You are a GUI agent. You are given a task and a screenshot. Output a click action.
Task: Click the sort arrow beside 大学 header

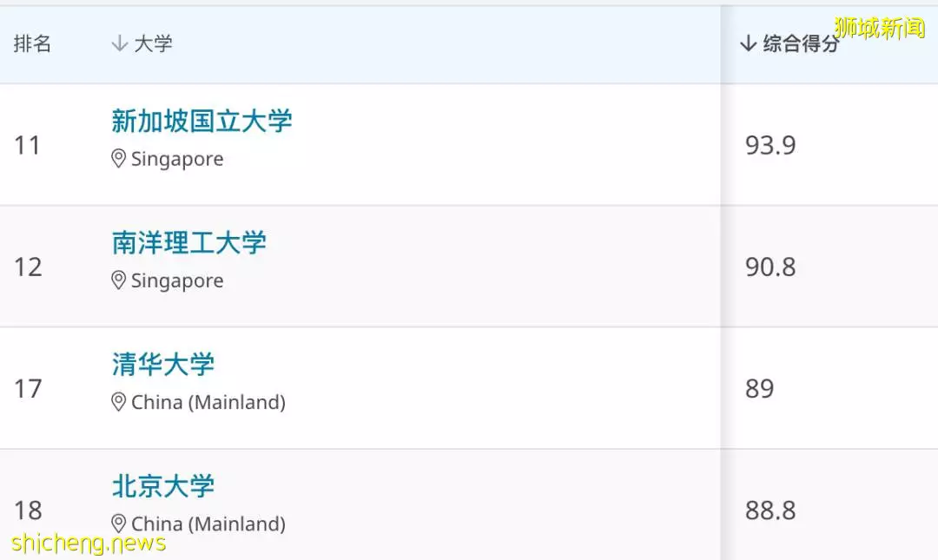point(120,43)
